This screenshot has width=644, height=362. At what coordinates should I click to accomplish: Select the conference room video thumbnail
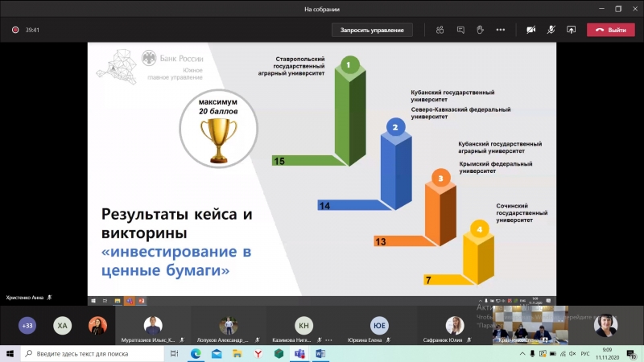coord(530,326)
